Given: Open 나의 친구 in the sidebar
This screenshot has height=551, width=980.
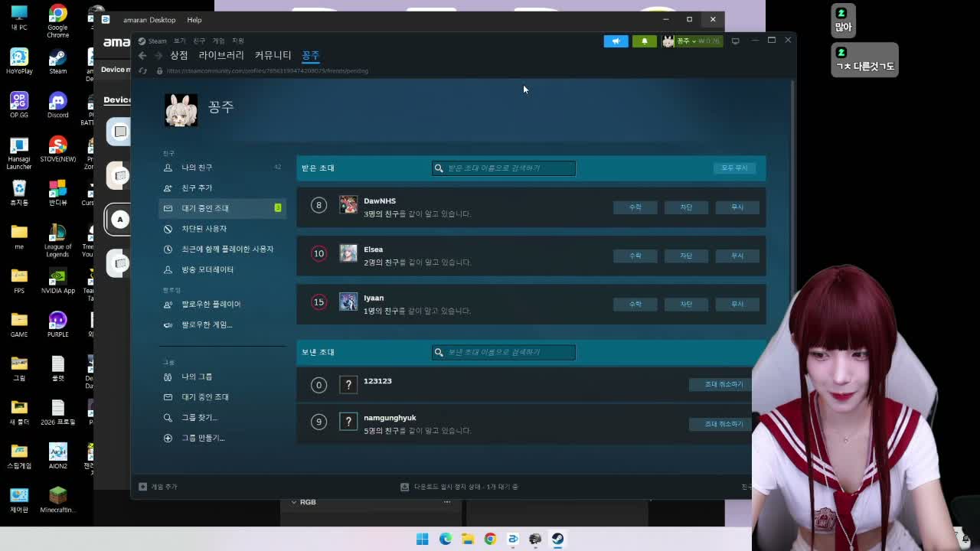Looking at the screenshot, I should coord(222,168).
